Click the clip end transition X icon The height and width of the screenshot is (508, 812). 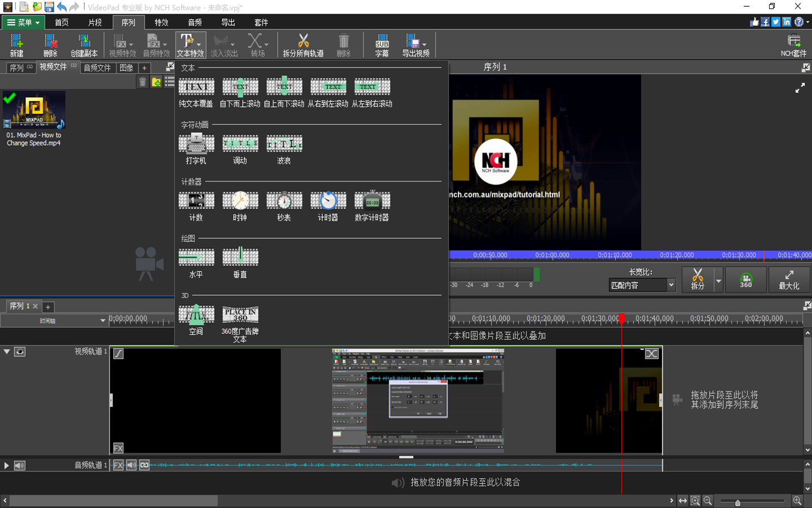point(651,354)
